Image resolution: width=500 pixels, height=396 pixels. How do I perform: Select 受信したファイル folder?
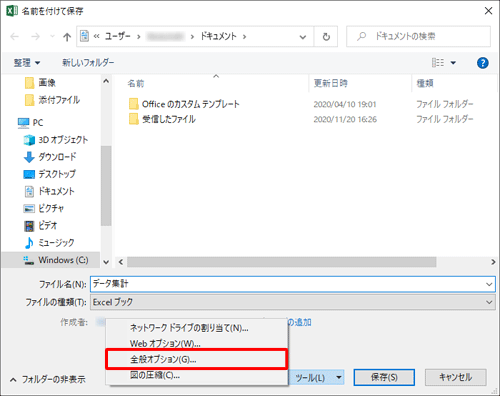pyautogui.click(x=162, y=119)
